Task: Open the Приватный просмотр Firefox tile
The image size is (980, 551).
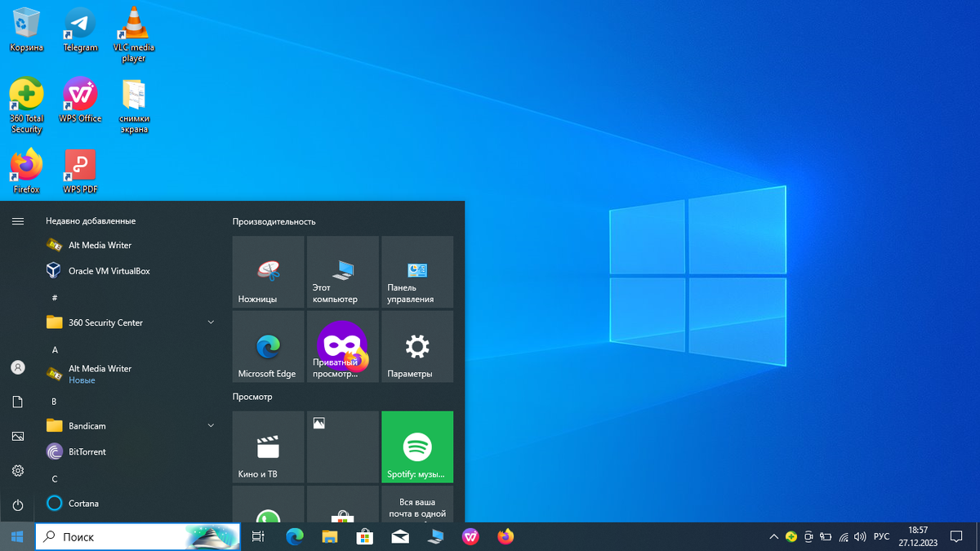Action: click(x=342, y=346)
